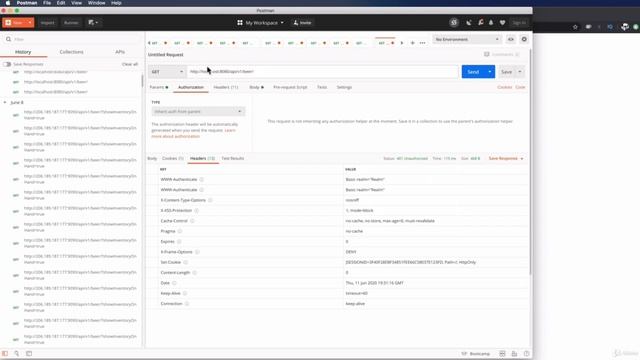Open the request Tests tab
Screen dimensions: 640x360
tap(322, 87)
